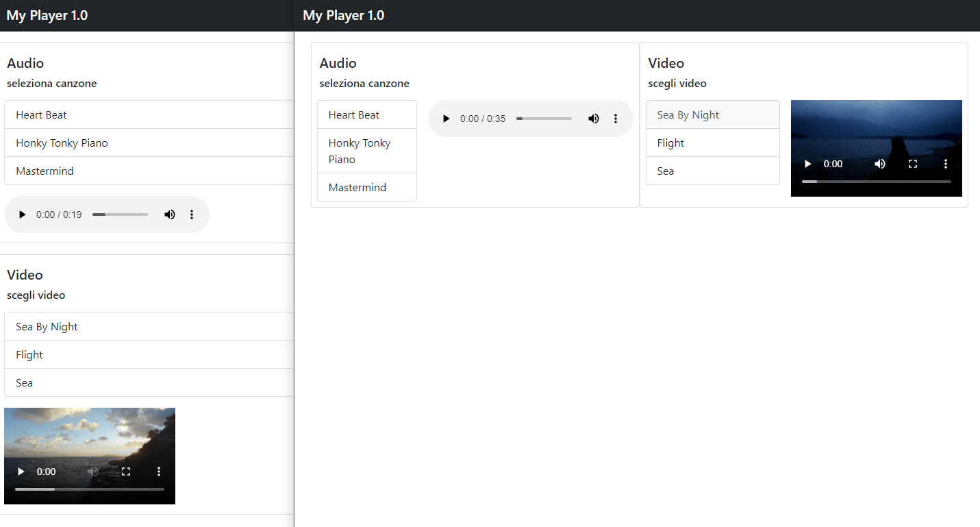The height and width of the screenshot is (527, 980).
Task: Click right window video seek bar
Action: coord(877,182)
